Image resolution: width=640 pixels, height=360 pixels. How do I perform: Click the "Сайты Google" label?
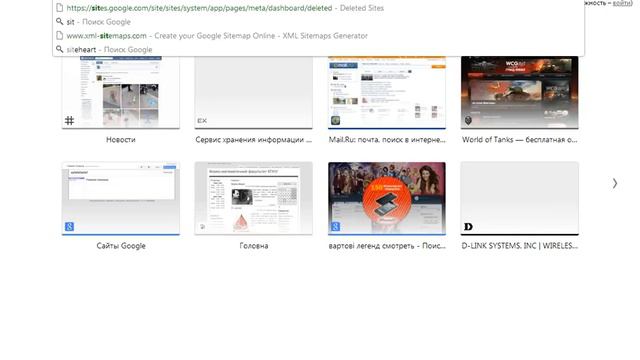click(121, 246)
